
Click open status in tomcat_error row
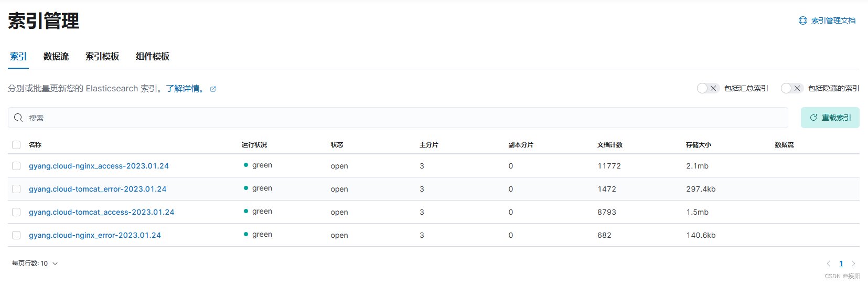339,189
